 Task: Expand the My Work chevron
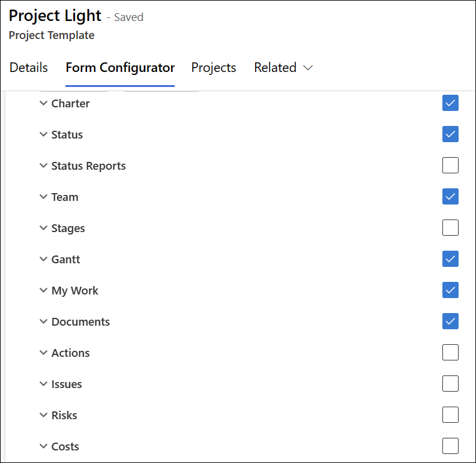43,290
